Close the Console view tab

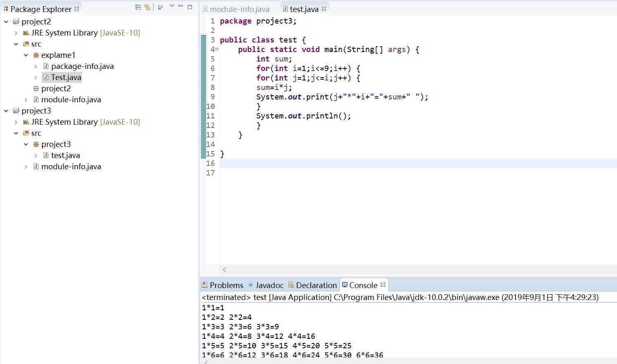383,285
